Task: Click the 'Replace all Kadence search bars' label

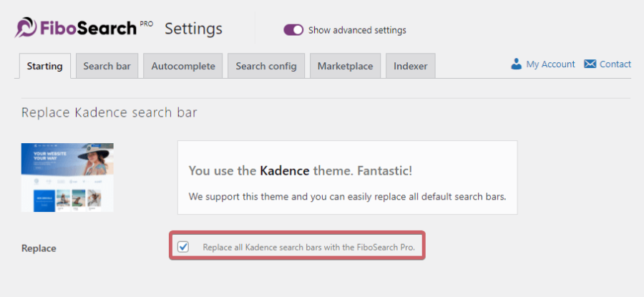Action: [309, 248]
